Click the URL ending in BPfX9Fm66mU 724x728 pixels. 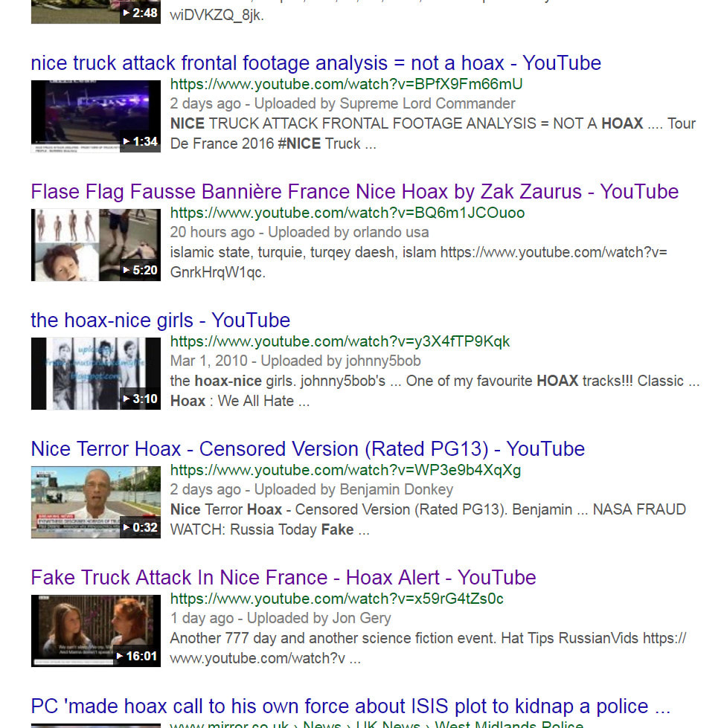pyautogui.click(x=347, y=84)
